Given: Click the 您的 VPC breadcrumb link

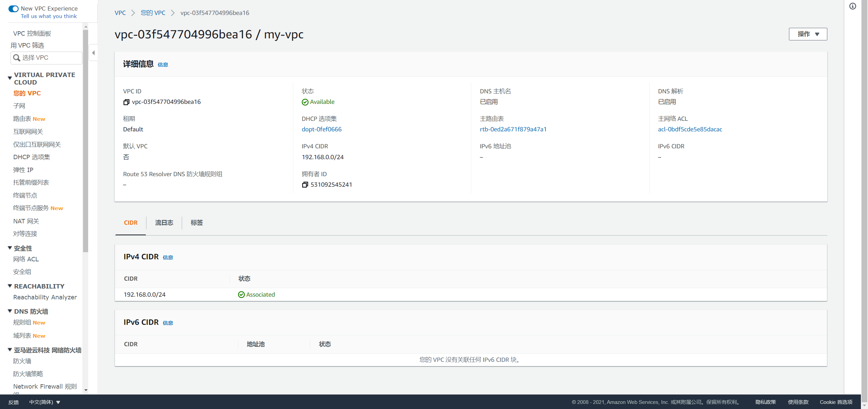Looking at the screenshot, I should click(x=153, y=13).
